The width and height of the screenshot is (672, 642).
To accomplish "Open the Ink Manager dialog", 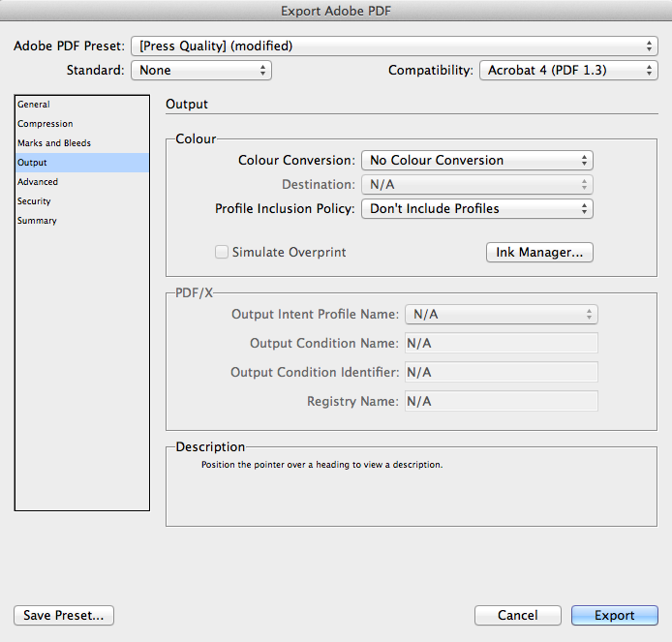I will click(x=539, y=252).
